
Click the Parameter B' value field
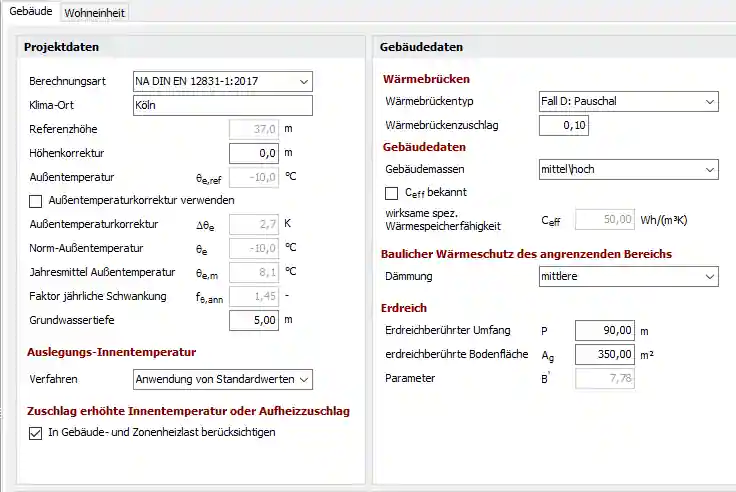pyautogui.click(x=605, y=378)
